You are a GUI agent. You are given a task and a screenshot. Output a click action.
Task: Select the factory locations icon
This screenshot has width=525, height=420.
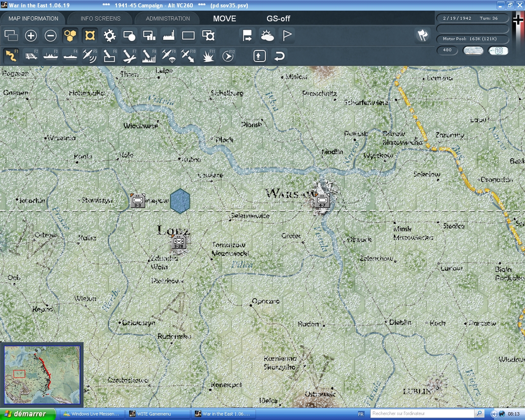(x=168, y=36)
